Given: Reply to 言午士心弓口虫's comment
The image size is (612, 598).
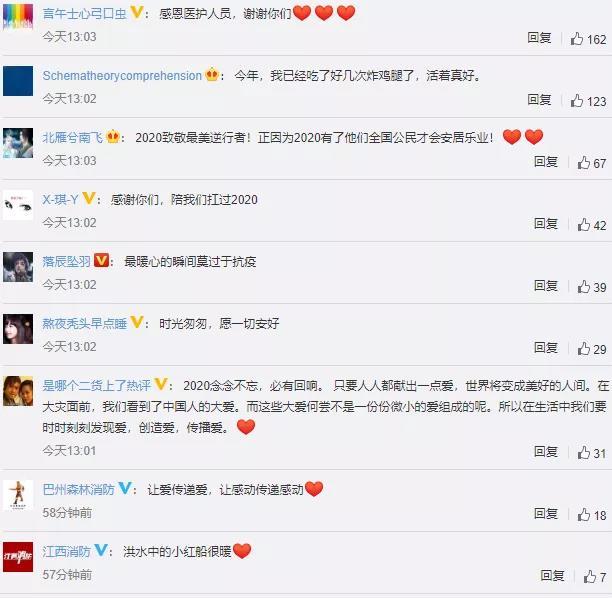Looking at the screenshot, I should [x=539, y=38].
